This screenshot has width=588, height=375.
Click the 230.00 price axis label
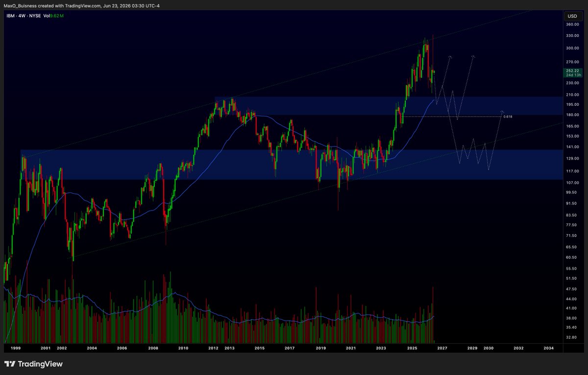[x=572, y=83]
